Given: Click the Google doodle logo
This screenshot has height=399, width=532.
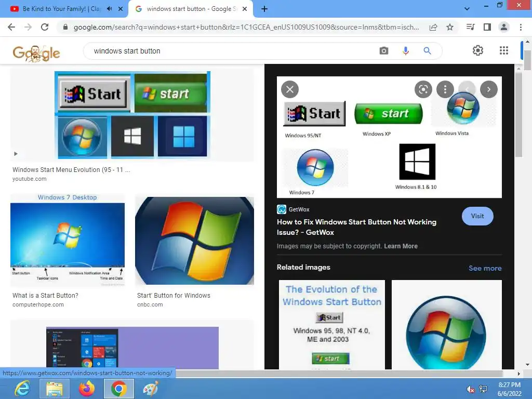Looking at the screenshot, I should (36, 54).
